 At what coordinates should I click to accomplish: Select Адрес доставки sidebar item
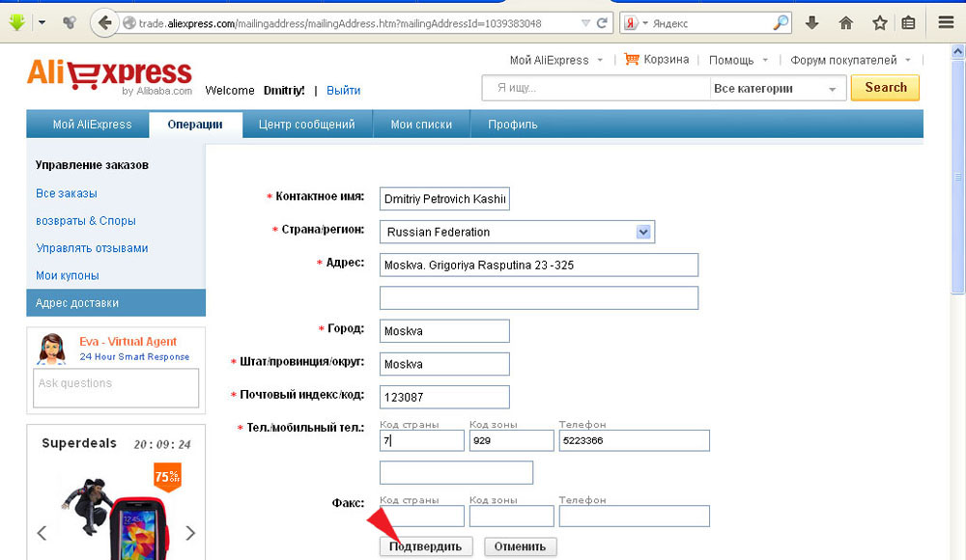point(116,302)
